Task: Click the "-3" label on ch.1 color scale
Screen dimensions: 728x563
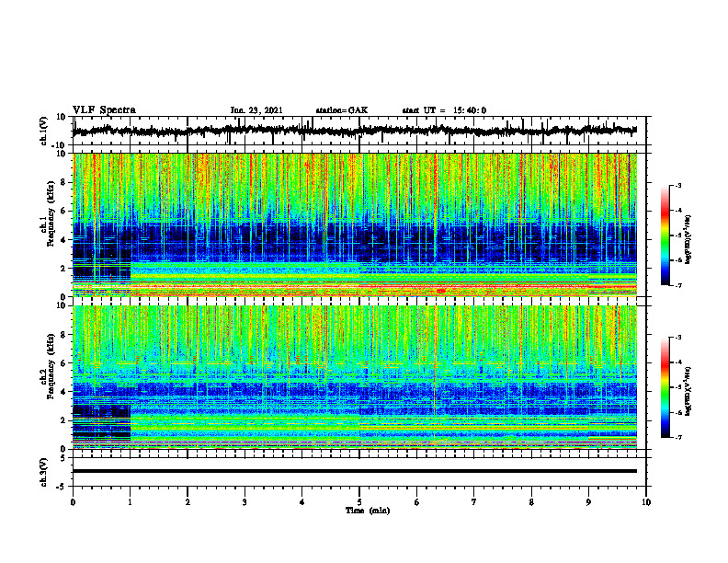Action: [677, 186]
